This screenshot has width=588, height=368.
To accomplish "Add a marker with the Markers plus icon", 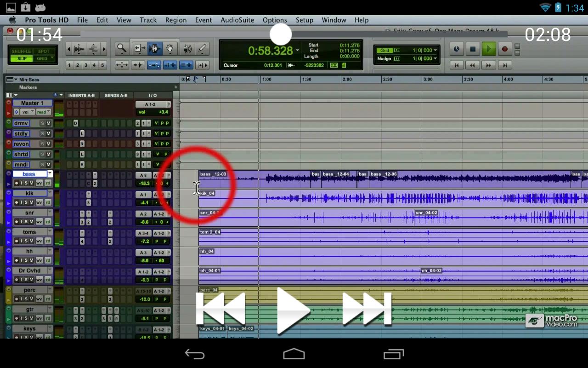I will pyautogui.click(x=175, y=87).
